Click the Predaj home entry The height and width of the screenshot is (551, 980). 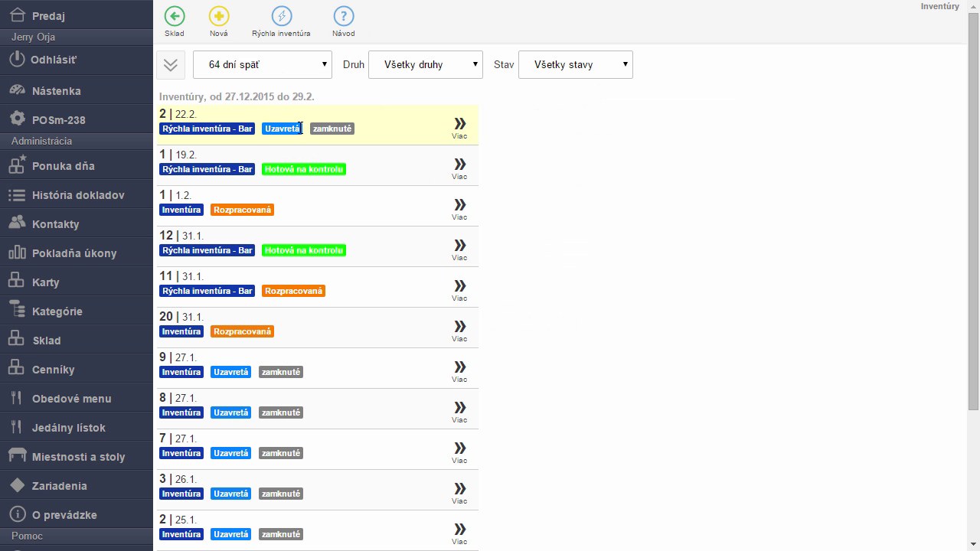click(x=77, y=15)
